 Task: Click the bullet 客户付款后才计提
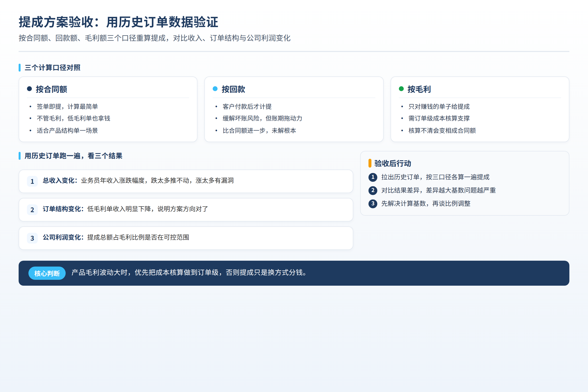(247, 107)
